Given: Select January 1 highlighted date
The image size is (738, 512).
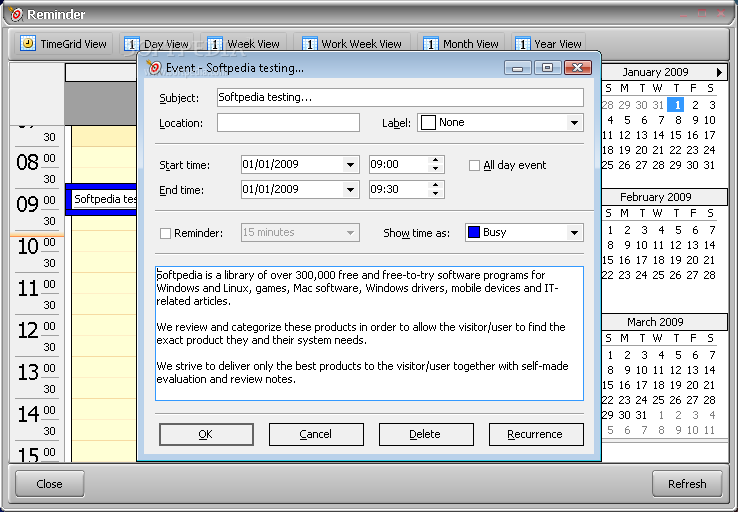Looking at the screenshot, I should [x=677, y=104].
